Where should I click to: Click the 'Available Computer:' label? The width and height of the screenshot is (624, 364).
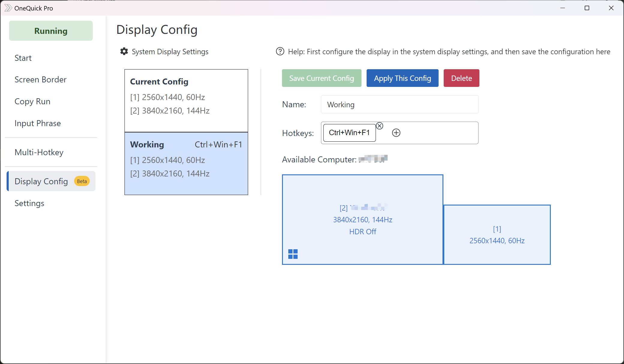tap(319, 160)
